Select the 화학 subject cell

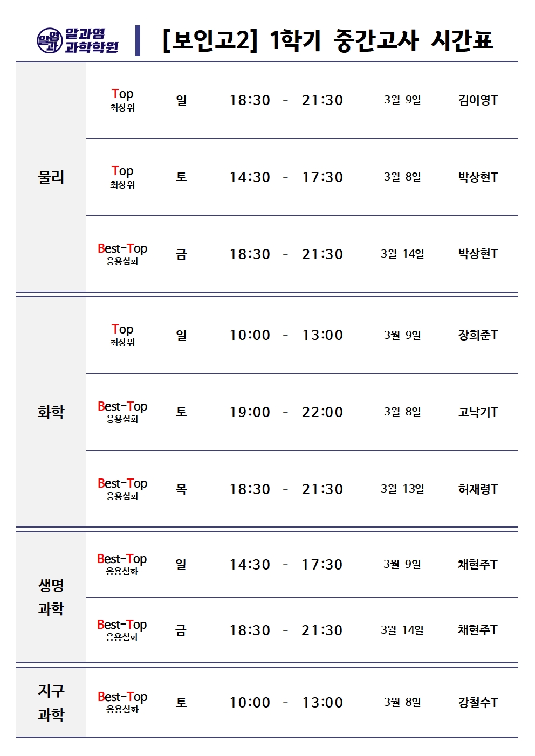pyautogui.click(x=51, y=412)
